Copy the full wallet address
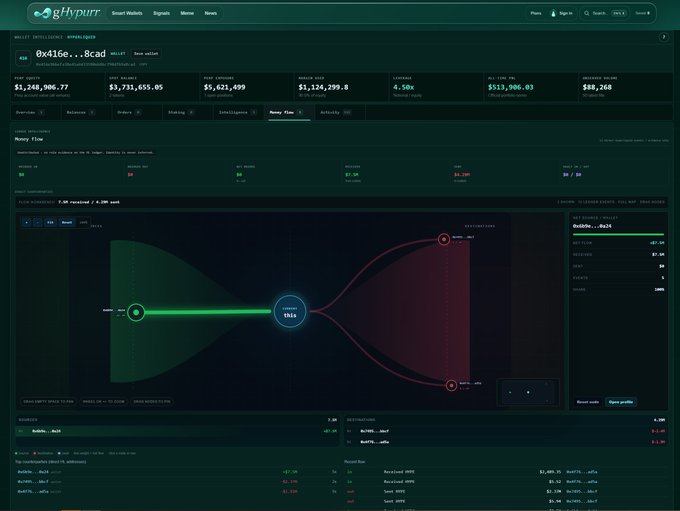The height and width of the screenshot is (511, 680). click(x=144, y=64)
